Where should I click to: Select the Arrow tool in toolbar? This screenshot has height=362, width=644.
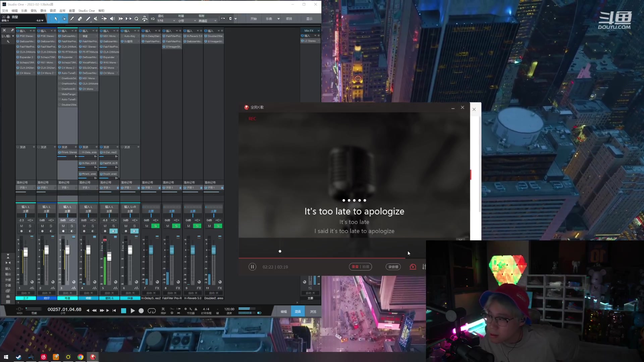[x=56, y=19]
